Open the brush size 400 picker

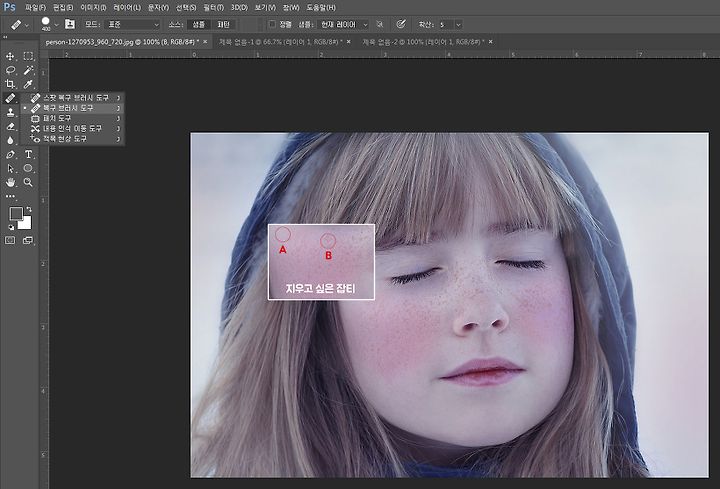[x=50, y=24]
